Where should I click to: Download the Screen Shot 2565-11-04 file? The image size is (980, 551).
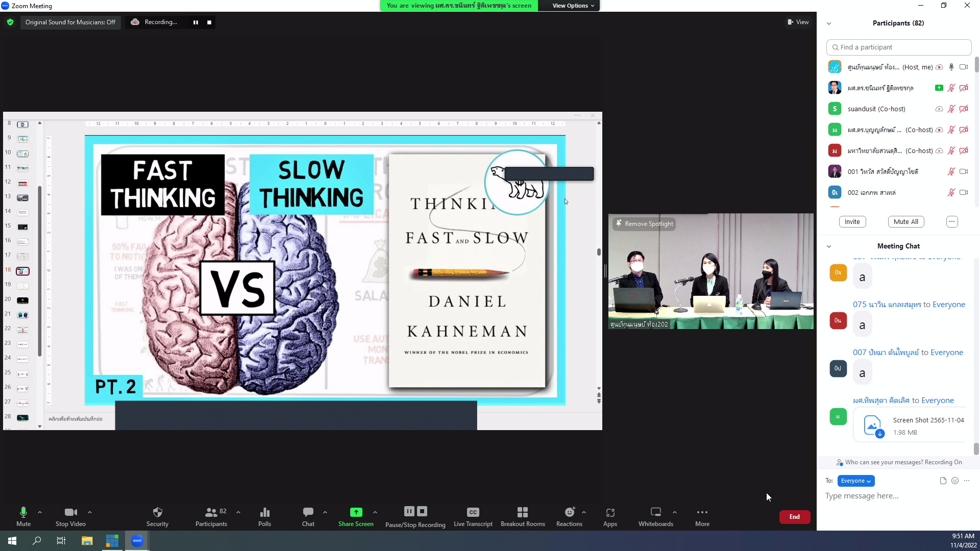coord(880,434)
